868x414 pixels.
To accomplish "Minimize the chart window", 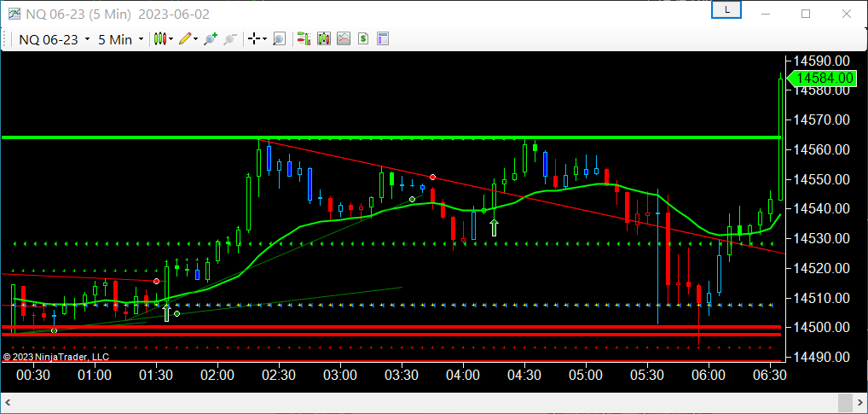I will click(x=767, y=14).
